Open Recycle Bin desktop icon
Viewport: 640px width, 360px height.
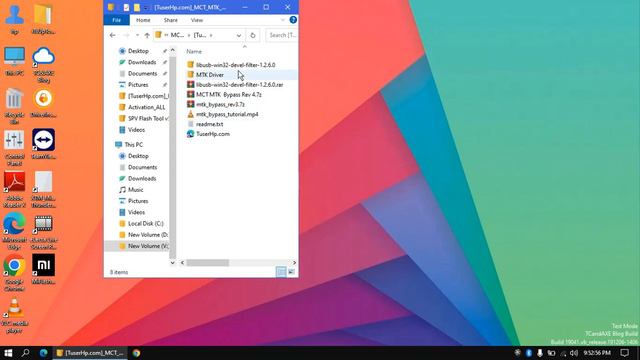pyautogui.click(x=14, y=106)
